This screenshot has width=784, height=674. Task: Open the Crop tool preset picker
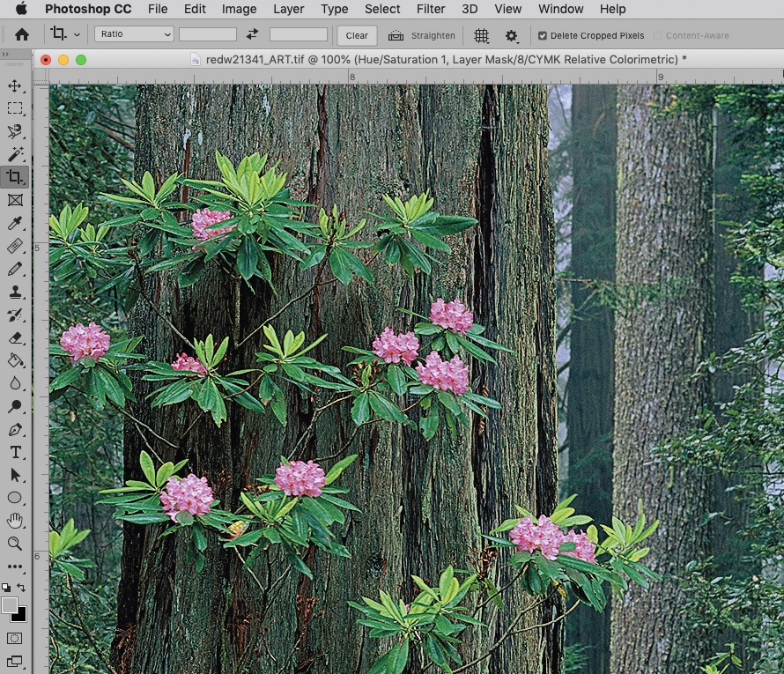[65, 34]
